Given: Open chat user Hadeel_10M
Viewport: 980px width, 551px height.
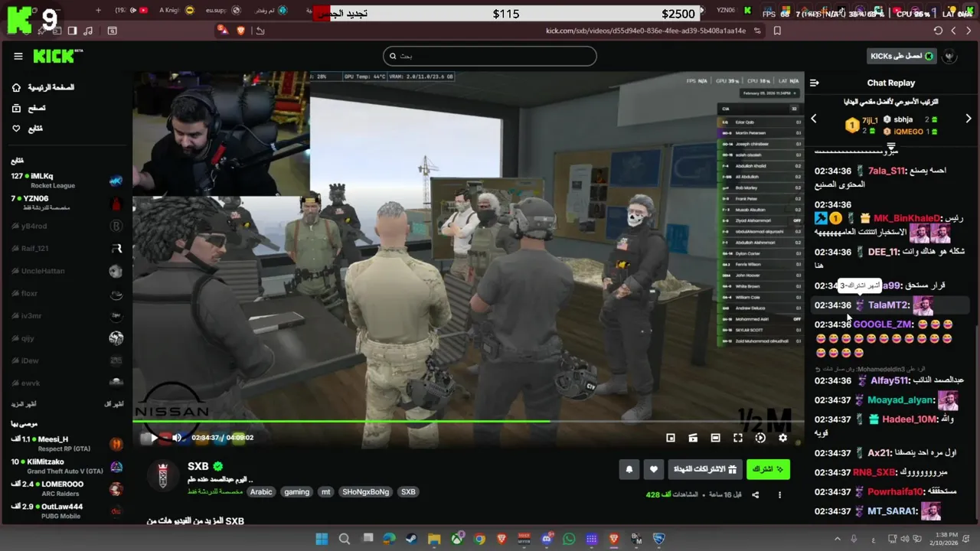Looking at the screenshot, I should (x=909, y=419).
